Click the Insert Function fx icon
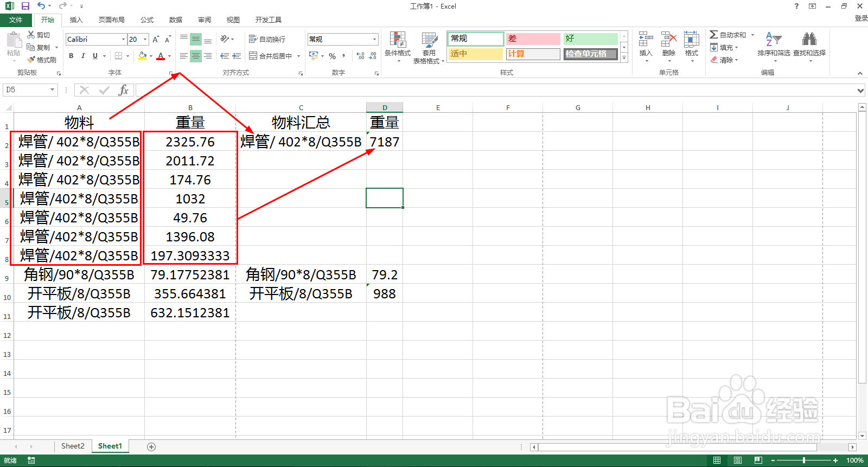This screenshot has width=868, height=467. pos(124,90)
